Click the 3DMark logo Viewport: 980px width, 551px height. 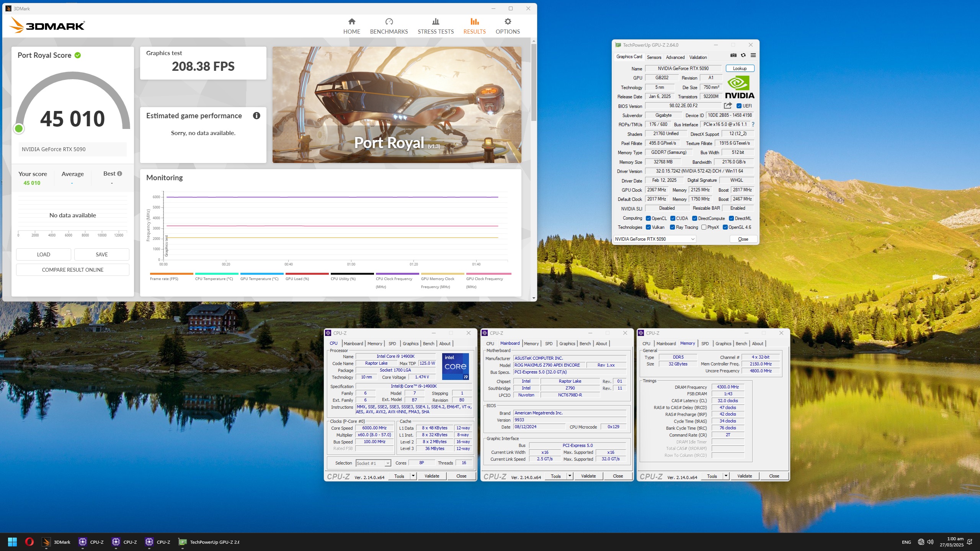(47, 25)
